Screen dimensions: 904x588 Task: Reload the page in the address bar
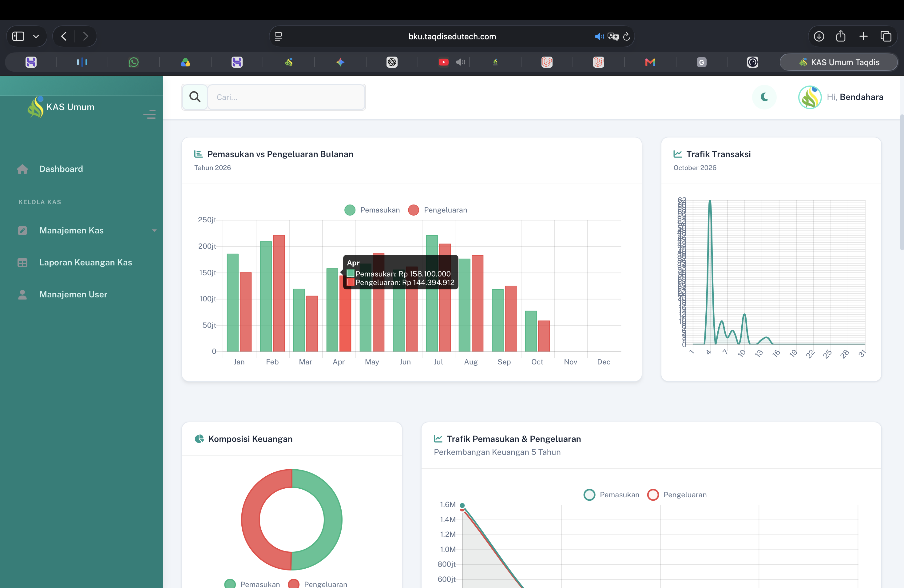pos(627,37)
